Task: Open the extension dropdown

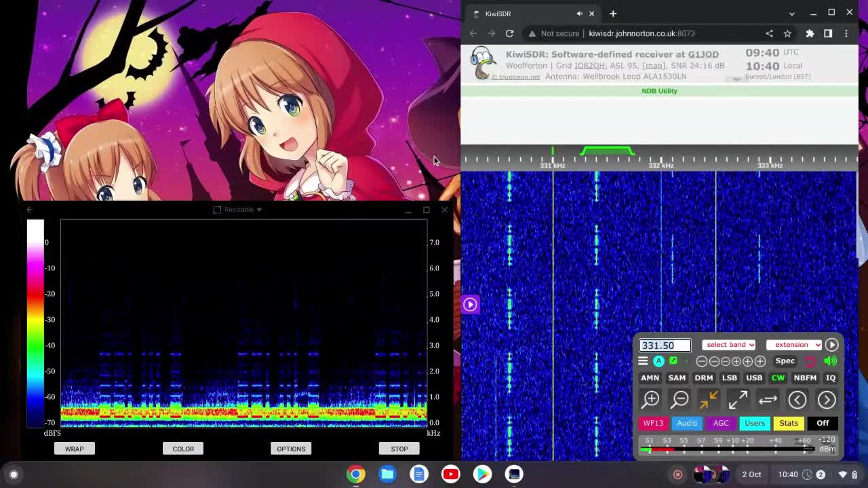Action: point(794,345)
